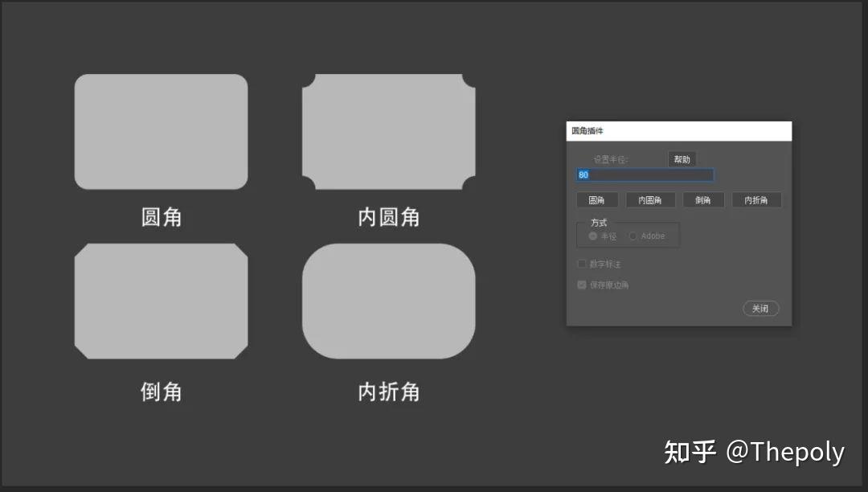The height and width of the screenshot is (492, 868).
Task: Click the 倒角 caption text
Action: pyautogui.click(x=162, y=391)
